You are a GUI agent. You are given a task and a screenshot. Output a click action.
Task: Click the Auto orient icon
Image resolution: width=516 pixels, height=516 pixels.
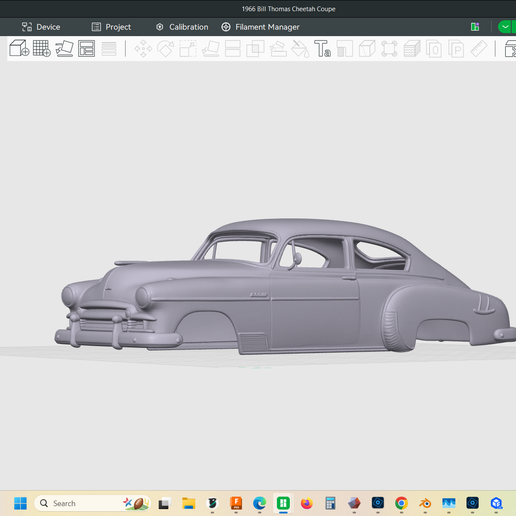(64, 48)
